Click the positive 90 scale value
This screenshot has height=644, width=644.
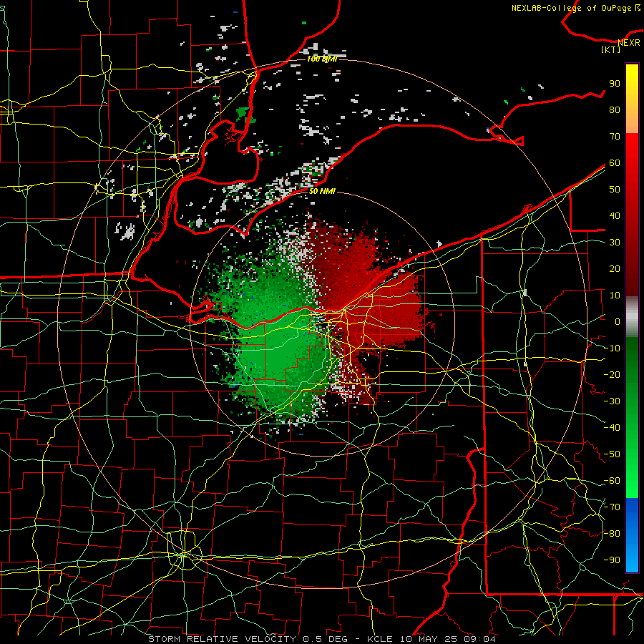[x=615, y=84]
